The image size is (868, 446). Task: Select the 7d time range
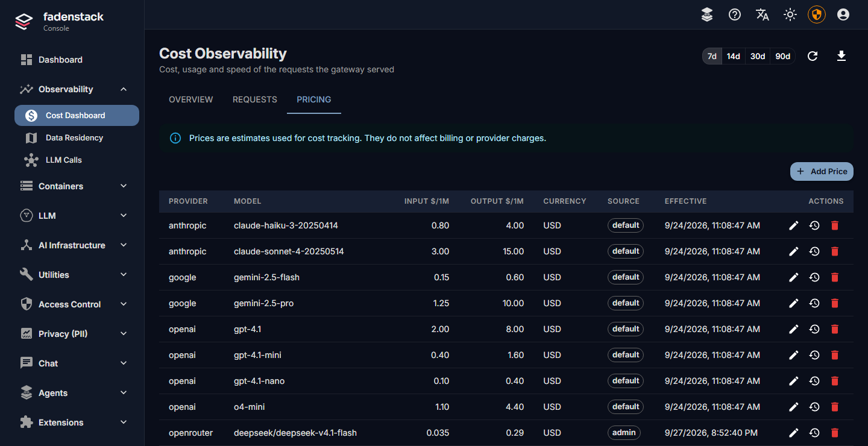tap(712, 56)
